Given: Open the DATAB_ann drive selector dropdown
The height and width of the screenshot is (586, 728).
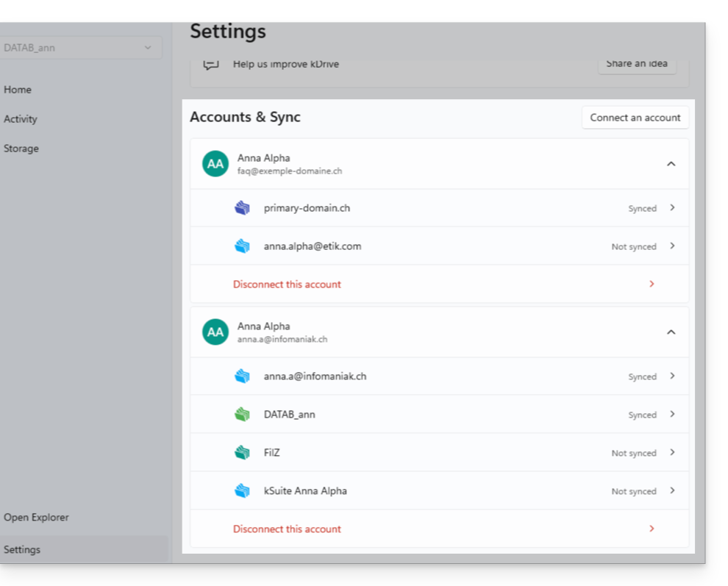Looking at the screenshot, I should pos(80,47).
